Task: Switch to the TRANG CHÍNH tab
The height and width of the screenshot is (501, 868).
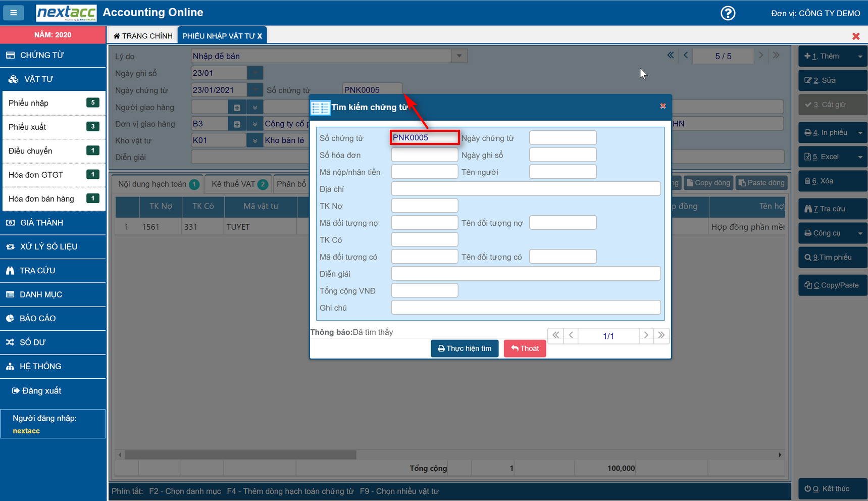Action: point(143,36)
